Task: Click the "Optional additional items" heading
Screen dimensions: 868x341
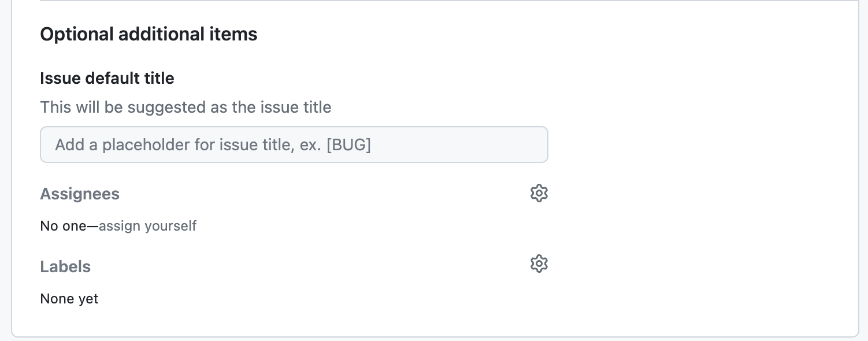Action: [x=149, y=34]
